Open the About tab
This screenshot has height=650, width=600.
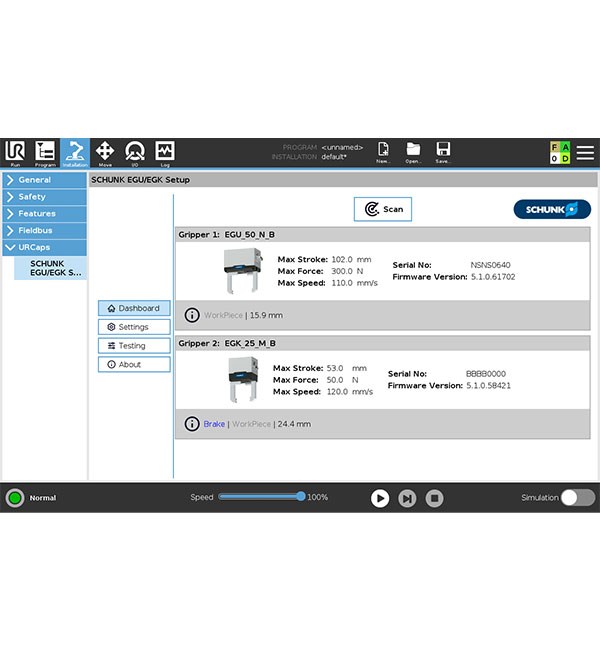134,364
